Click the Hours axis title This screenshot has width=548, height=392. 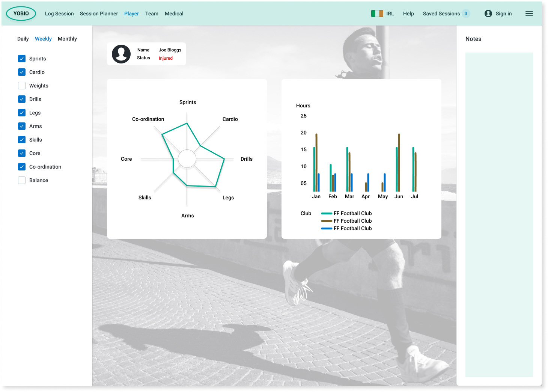[303, 106]
